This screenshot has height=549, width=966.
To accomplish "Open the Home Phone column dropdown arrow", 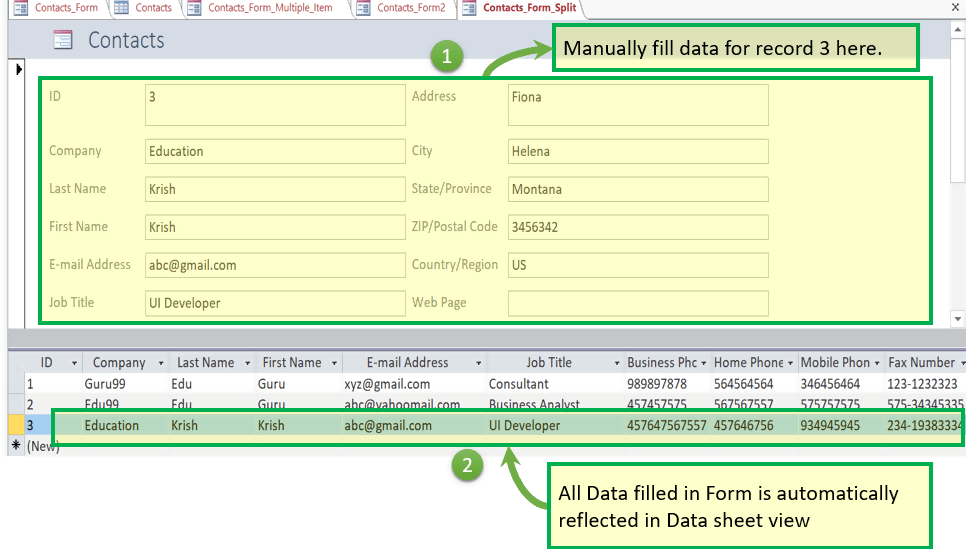I will (x=791, y=363).
